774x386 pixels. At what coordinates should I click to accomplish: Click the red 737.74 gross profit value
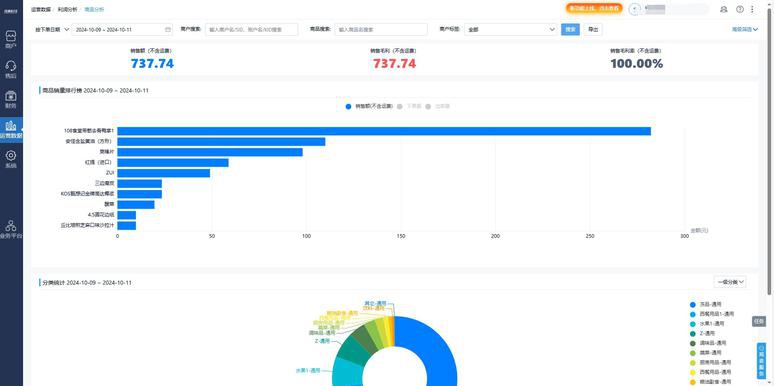(x=394, y=64)
